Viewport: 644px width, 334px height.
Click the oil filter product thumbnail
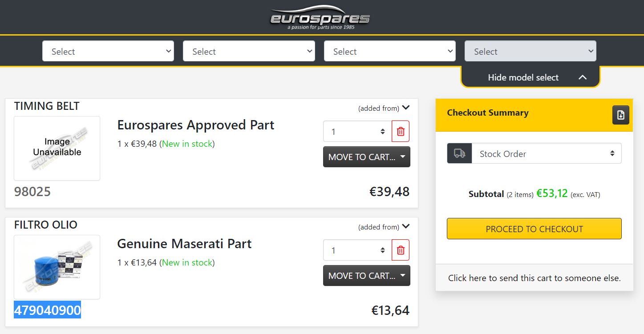coord(57,267)
